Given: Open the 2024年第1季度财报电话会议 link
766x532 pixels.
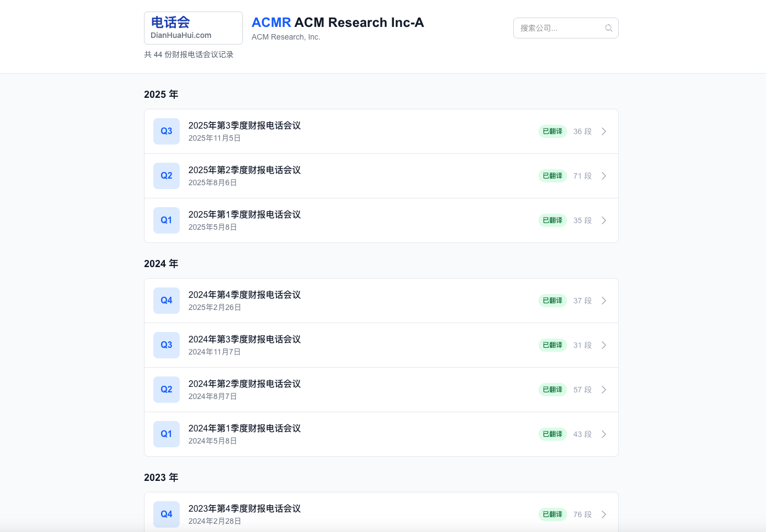Looking at the screenshot, I should click(x=244, y=428).
